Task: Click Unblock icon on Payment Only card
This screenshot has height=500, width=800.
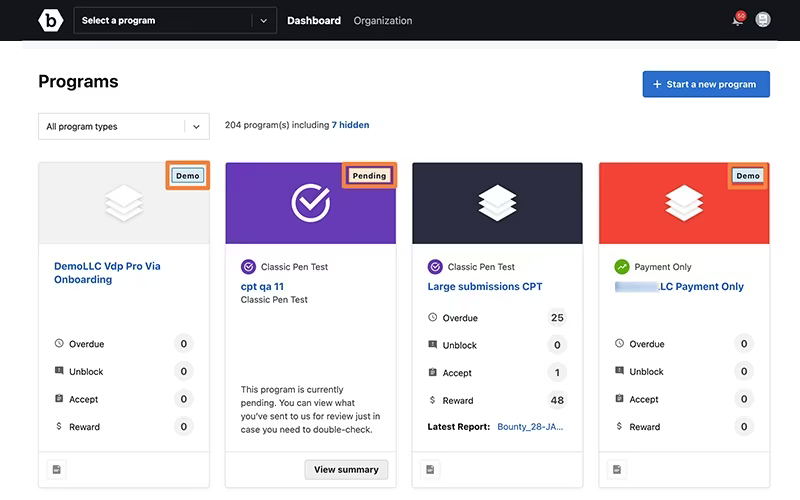Action: pos(619,370)
